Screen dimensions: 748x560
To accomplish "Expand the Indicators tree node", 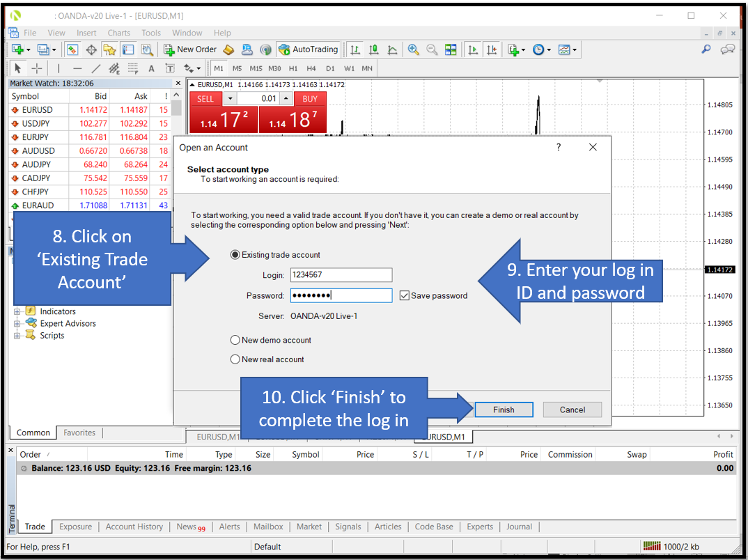I will click(x=17, y=312).
